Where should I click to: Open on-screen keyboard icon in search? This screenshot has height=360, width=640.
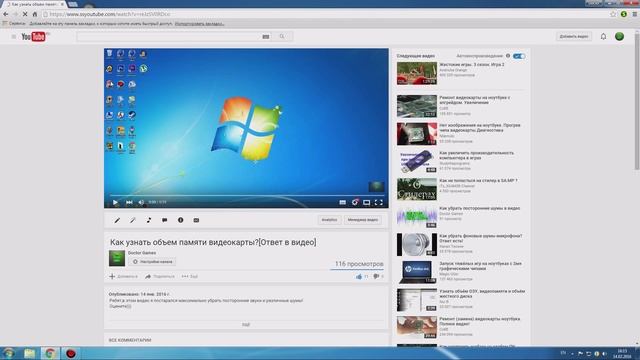[x=266, y=37]
